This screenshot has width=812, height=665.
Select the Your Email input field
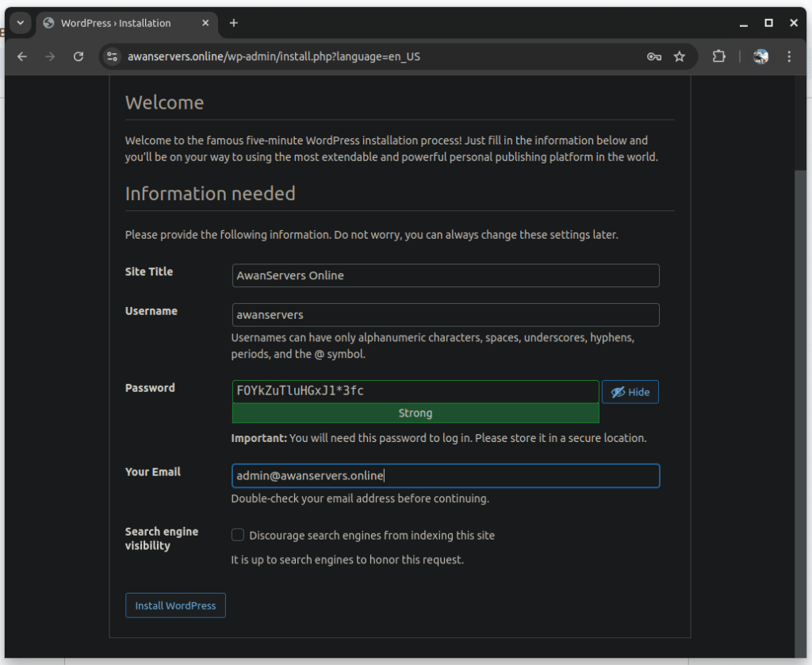point(444,475)
